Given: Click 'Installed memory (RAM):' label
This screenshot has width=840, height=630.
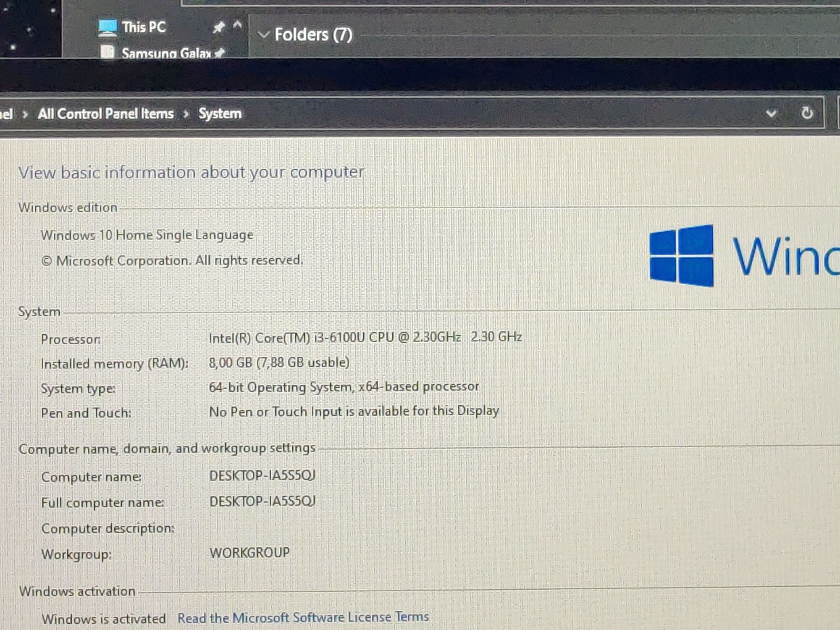Looking at the screenshot, I should (x=115, y=364).
